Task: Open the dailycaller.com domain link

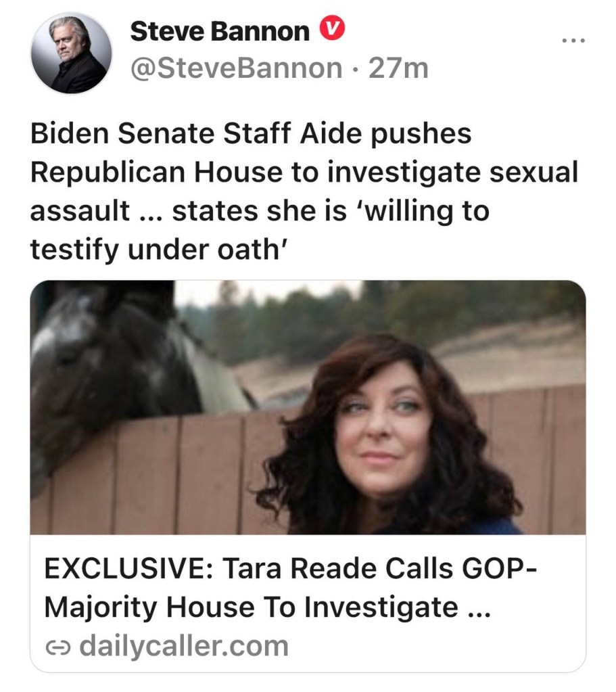Action: coord(183,645)
